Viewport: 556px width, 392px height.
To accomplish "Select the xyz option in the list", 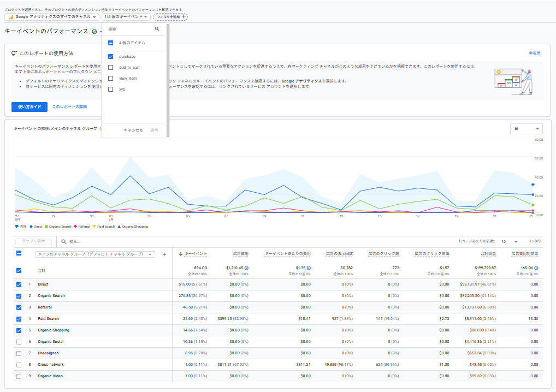I will 122,90.
